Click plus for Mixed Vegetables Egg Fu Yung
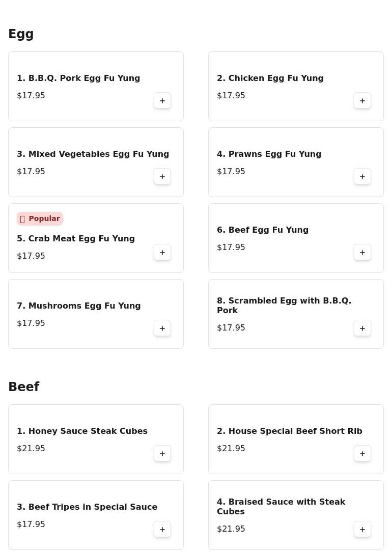 click(162, 177)
